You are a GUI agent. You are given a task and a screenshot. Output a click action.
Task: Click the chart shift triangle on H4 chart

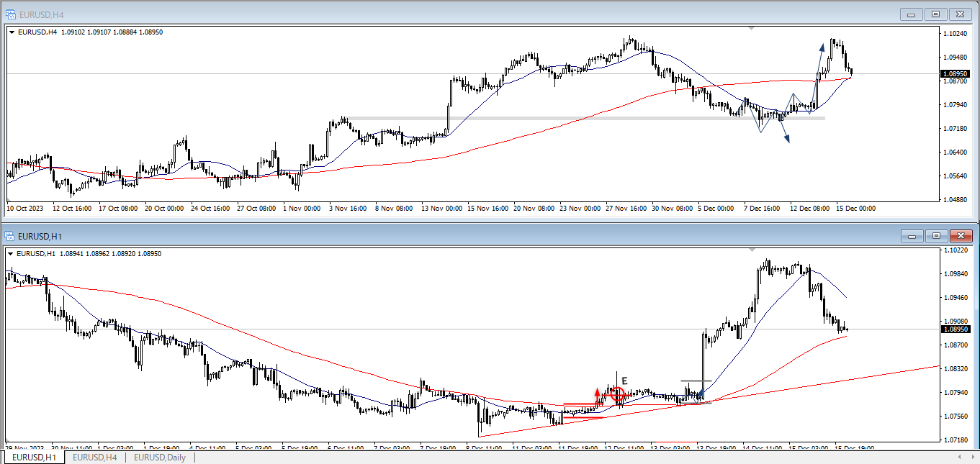coord(752,28)
